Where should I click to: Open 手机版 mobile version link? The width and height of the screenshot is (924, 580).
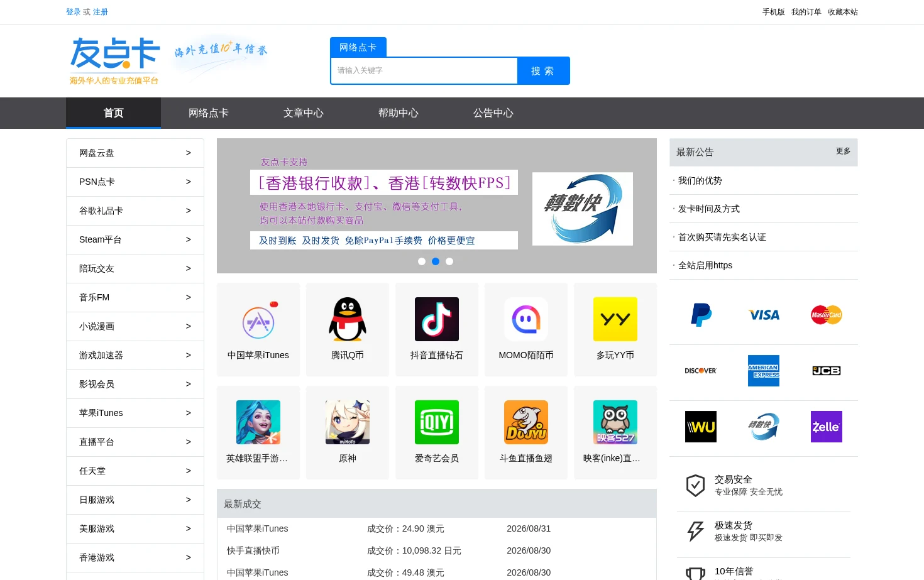[x=774, y=12]
